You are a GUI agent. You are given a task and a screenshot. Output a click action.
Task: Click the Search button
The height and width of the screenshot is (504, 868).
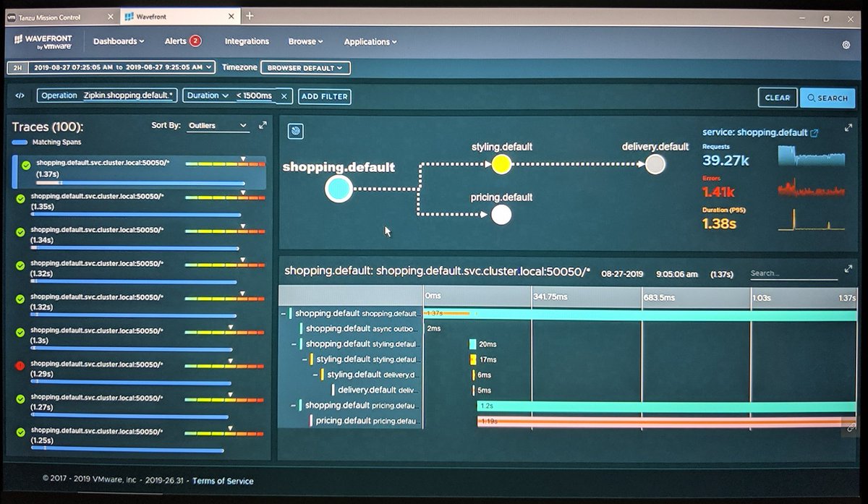coord(827,97)
